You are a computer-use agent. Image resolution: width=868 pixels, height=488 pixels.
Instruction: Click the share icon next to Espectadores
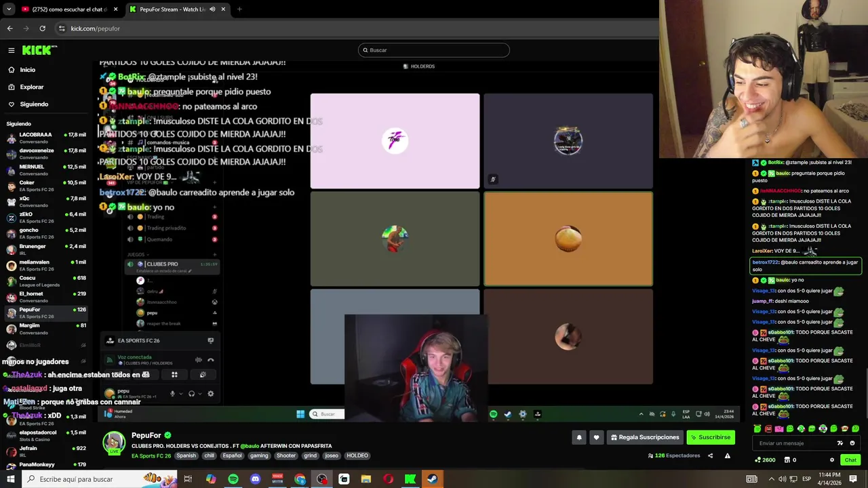[x=710, y=455]
